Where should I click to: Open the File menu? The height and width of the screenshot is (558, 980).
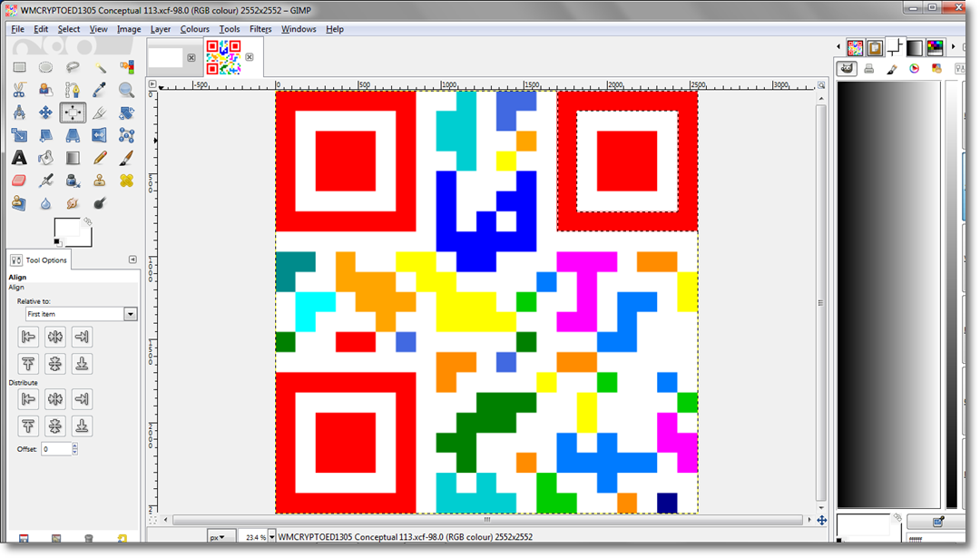point(17,29)
